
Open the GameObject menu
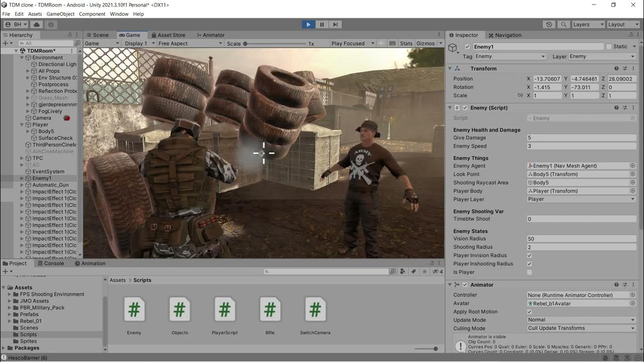tap(60, 14)
